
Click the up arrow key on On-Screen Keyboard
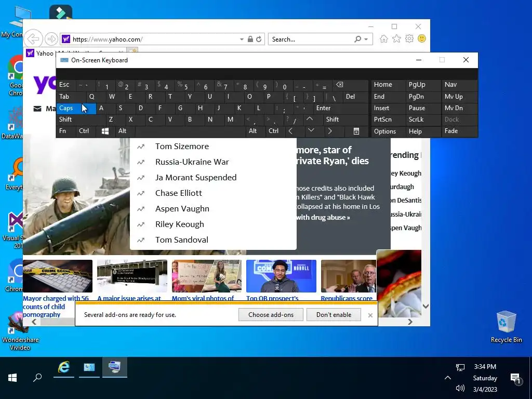pyautogui.click(x=310, y=119)
